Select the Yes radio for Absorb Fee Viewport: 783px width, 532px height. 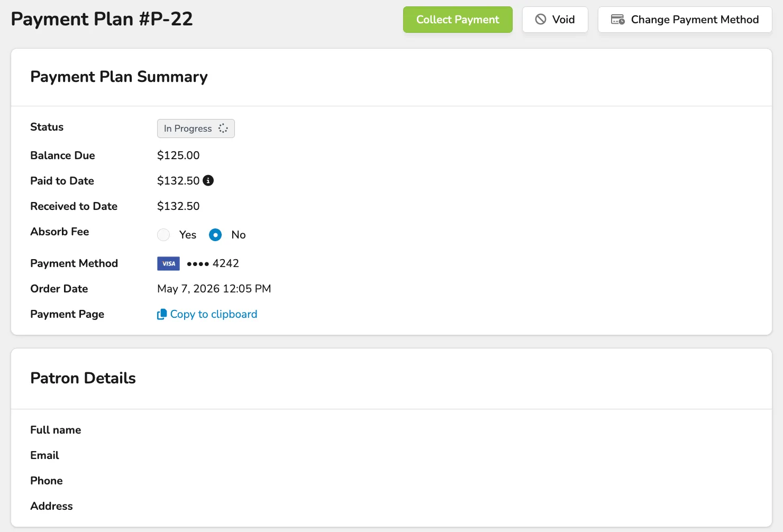click(163, 235)
